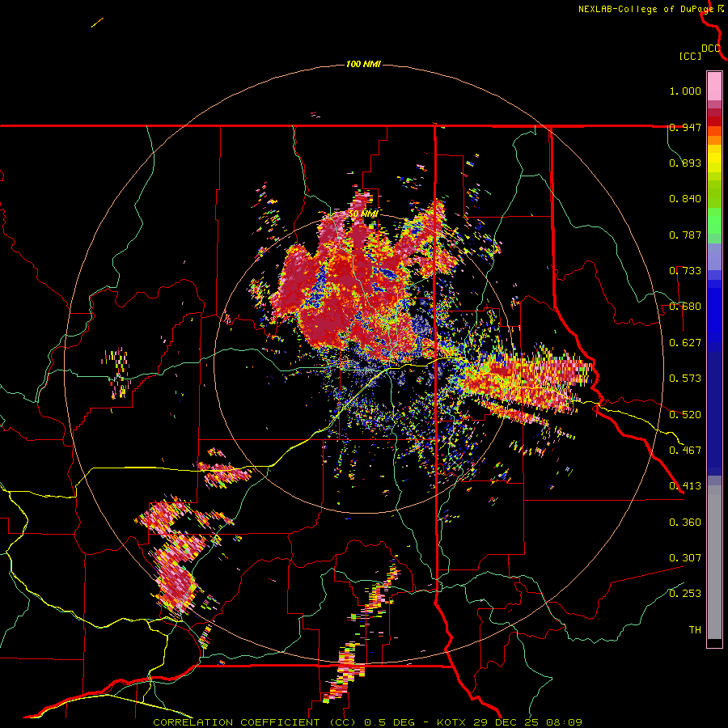Click the 0.787 scale value

tap(685, 235)
